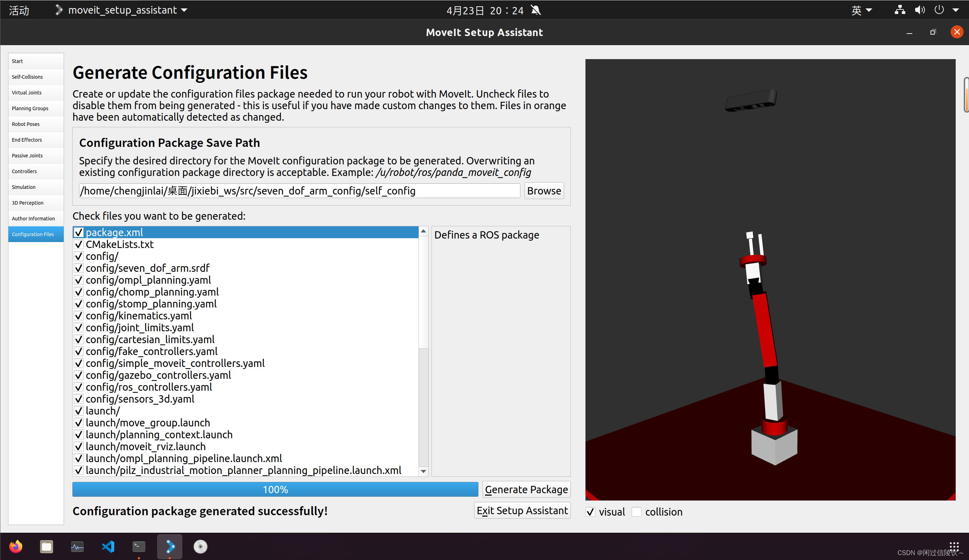Open Firefox from the dock

coord(16,546)
